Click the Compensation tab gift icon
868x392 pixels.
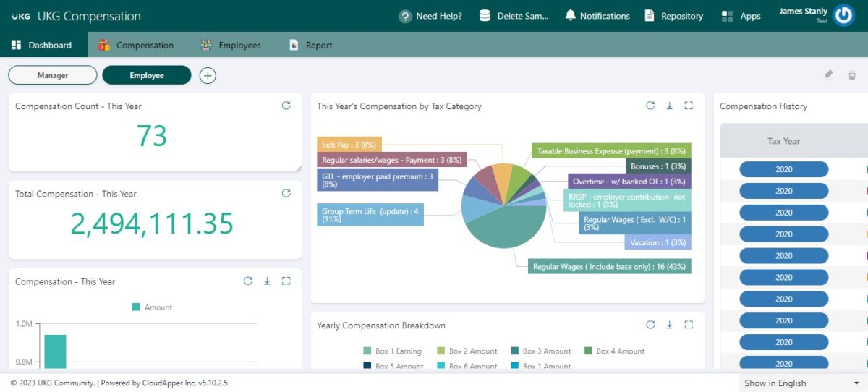(x=104, y=45)
